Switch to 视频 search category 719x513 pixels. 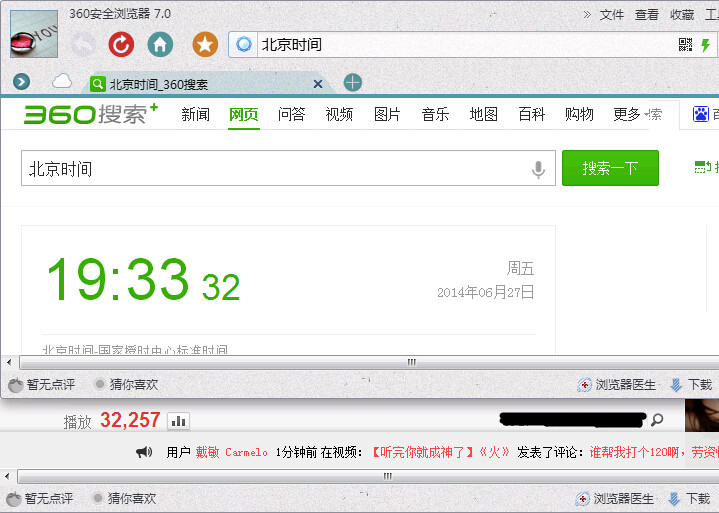(339, 114)
